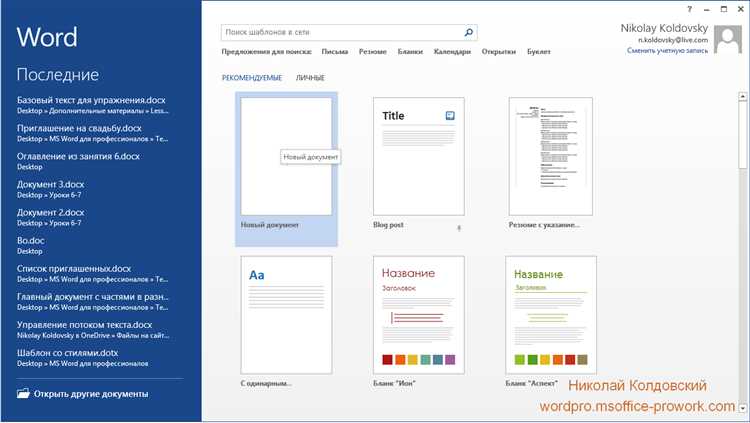Open recent Главный документ с частями
This screenshot has width=750, height=423.
pos(93,301)
